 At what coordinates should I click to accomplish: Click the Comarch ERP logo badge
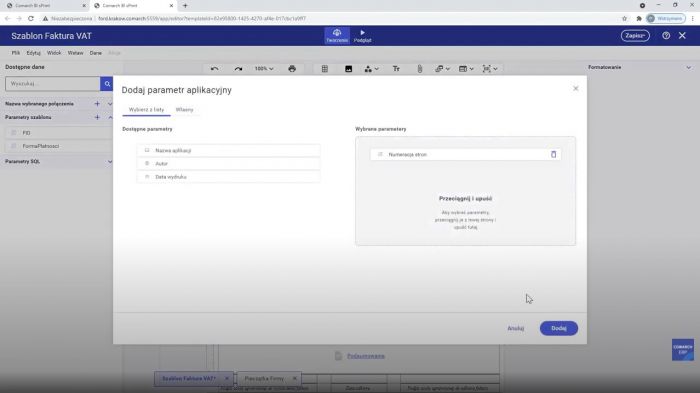[683, 350]
